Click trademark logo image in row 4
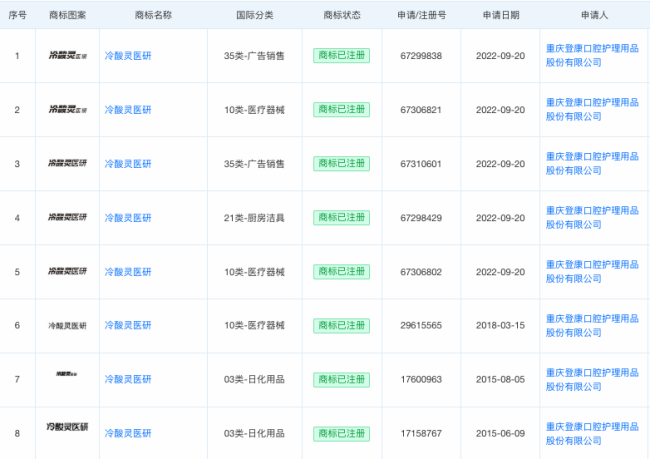The width and height of the screenshot is (650, 459). coord(68,217)
